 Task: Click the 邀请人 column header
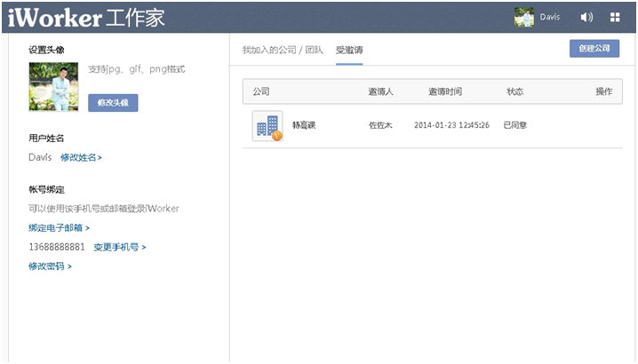point(381,91)
